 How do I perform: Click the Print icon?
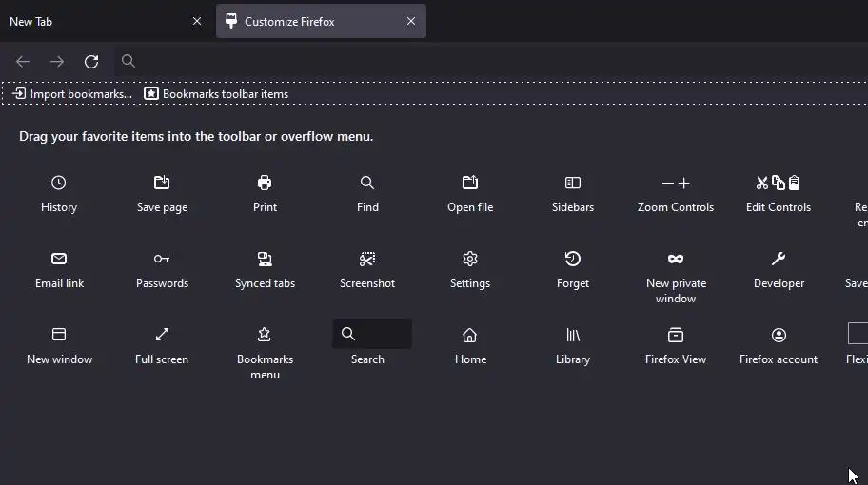[265, 183]
